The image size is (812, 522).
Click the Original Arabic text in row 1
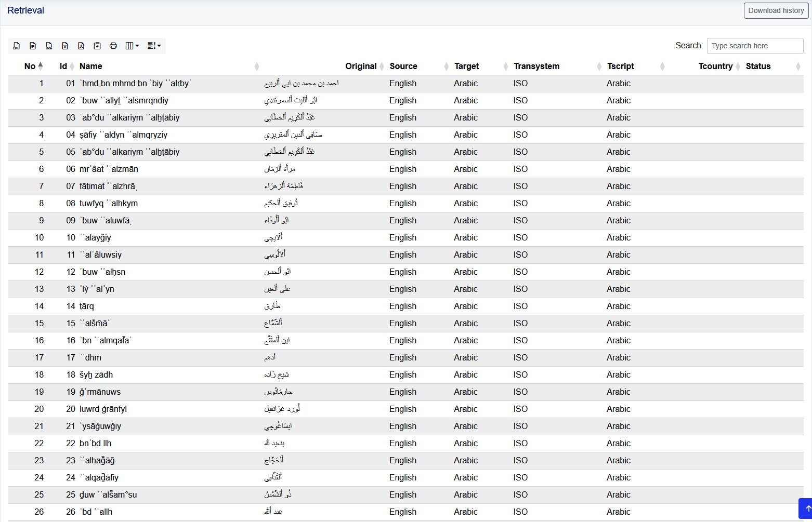click(302, 84)
